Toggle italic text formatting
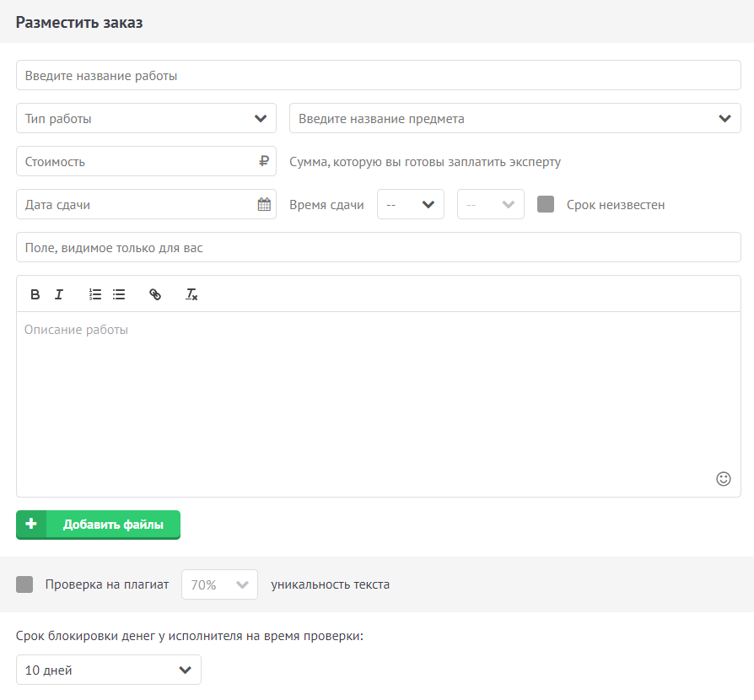Image resolution: width=754 pixels, height=700 pixels. point(59,294)
